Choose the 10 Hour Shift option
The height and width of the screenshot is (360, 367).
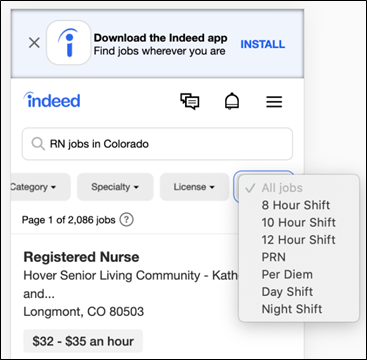click(299, 222)
